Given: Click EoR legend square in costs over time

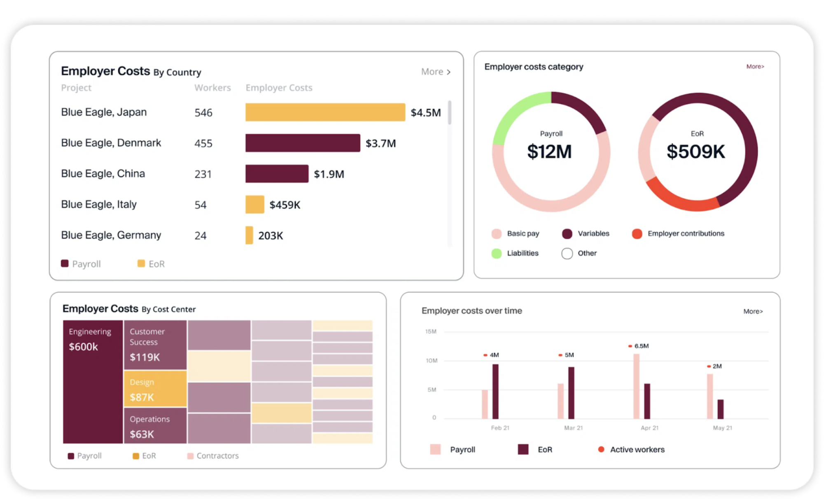Looking at the screenshot, I should (523, 450).
